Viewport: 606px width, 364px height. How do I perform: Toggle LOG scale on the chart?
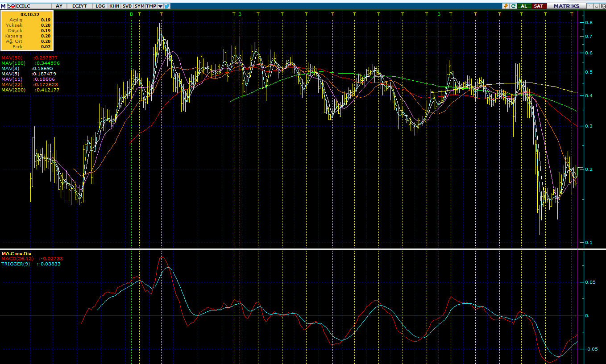[x=100, y=6]
